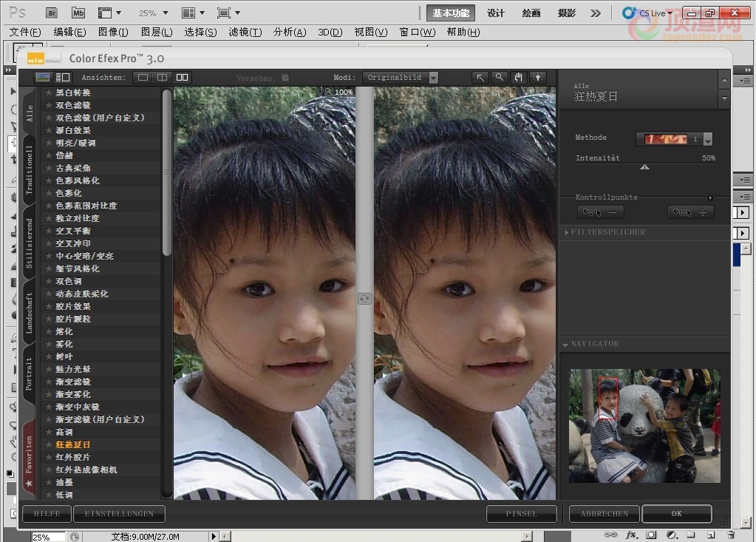Click the adjustment layer icon

(x=672, y=535)
